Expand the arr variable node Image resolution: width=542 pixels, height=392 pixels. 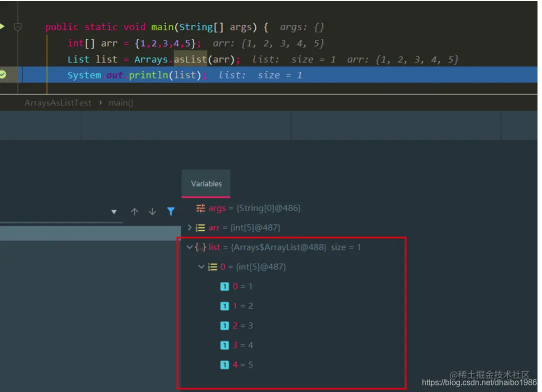click(x=189, y=227)
